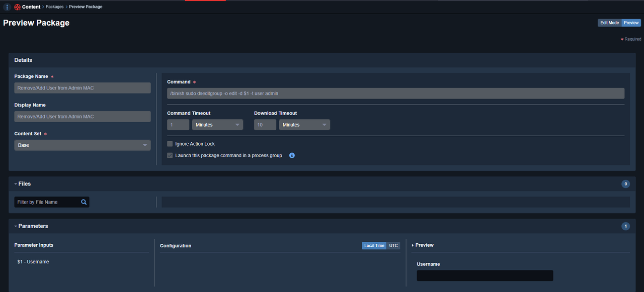Screen dimensions: 644x292
Task: Click the Download Timeout value field
Action: click(265, 125)
